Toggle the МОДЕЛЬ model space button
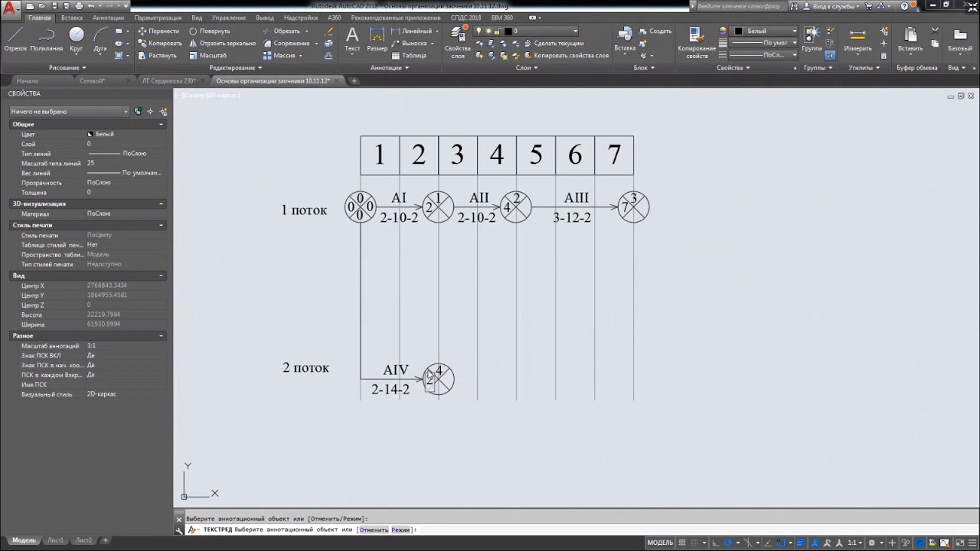The height and width of the screenshot is (551, 980). pos(660,543)
